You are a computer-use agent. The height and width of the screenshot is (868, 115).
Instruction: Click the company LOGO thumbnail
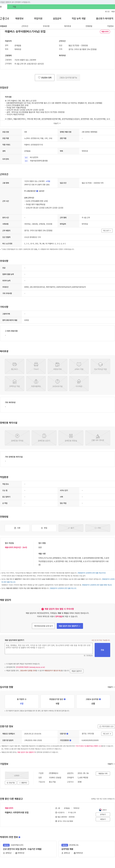(x=17, y=775)
